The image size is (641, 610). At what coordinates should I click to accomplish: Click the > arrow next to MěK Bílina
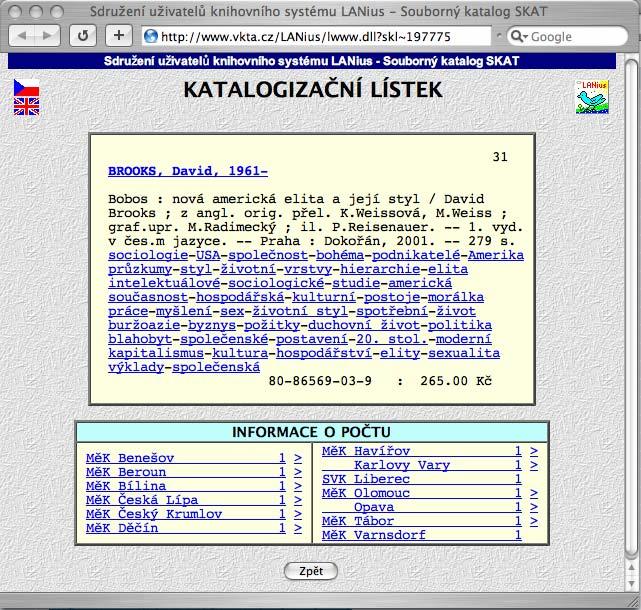[x=298, y=487]
